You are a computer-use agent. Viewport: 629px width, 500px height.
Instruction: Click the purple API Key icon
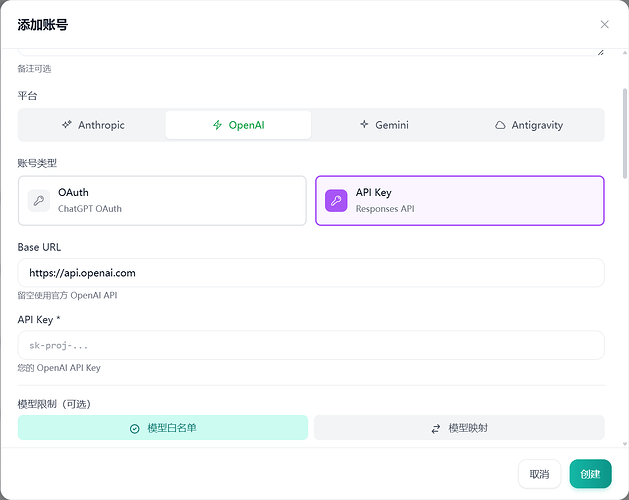[x=336, y=200]
